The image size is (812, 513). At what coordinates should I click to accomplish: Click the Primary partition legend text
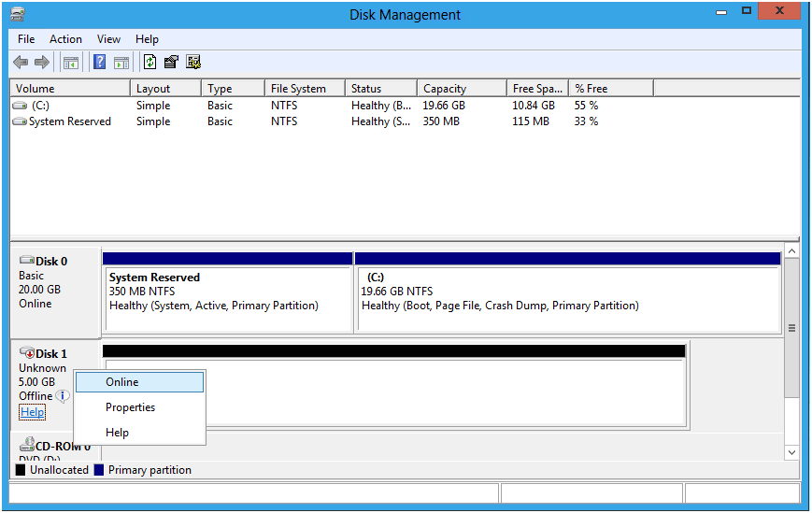tap(150, 470)
